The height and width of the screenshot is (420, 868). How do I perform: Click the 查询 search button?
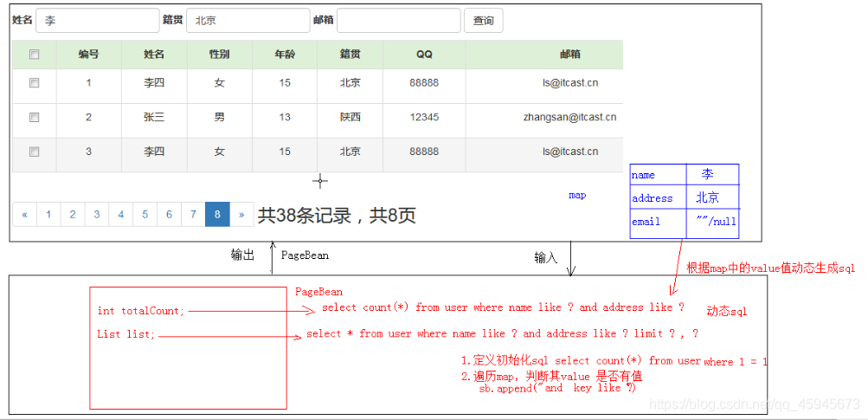pos(483,21)
